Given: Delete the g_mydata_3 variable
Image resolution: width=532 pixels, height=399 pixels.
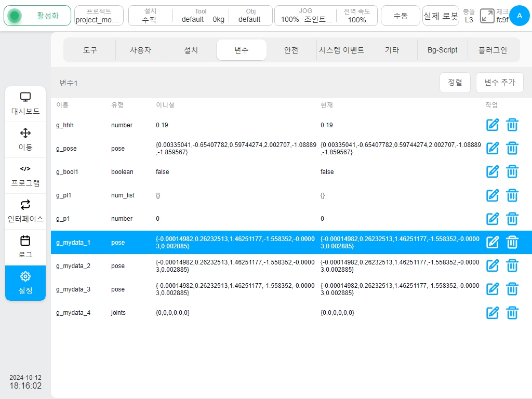Looking at the screenshot, I should 512,289.
